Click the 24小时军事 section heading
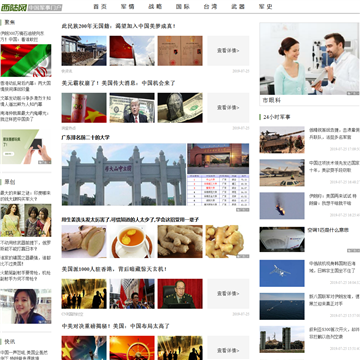 tap(277, 117)
